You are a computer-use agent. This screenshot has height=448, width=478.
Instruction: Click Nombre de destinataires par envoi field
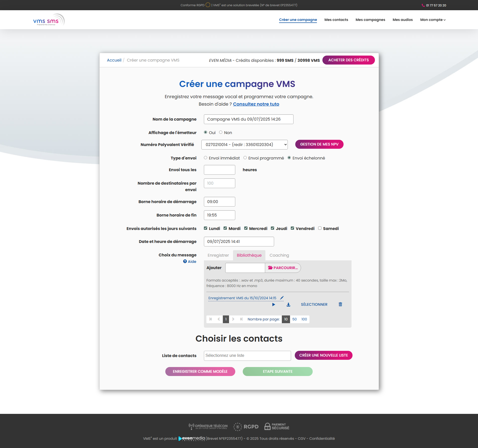point(219,183)
